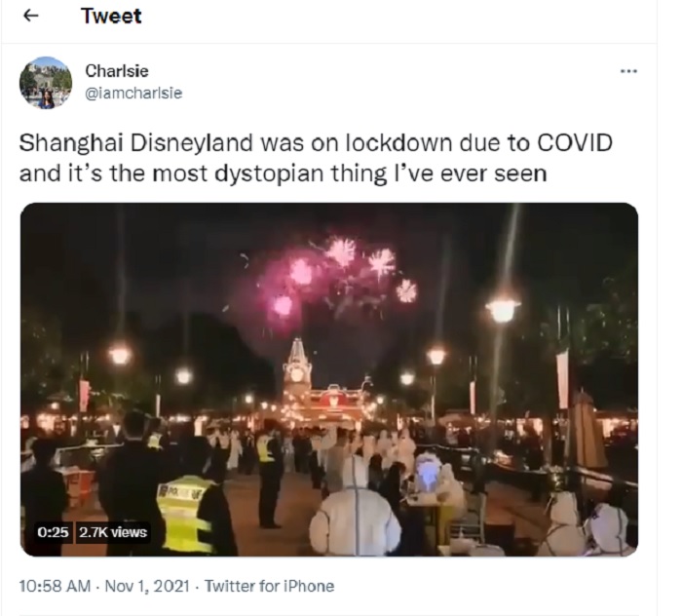Play the Shanghai Disneyland video
682x616 pixels.
(x=329, y=379)
